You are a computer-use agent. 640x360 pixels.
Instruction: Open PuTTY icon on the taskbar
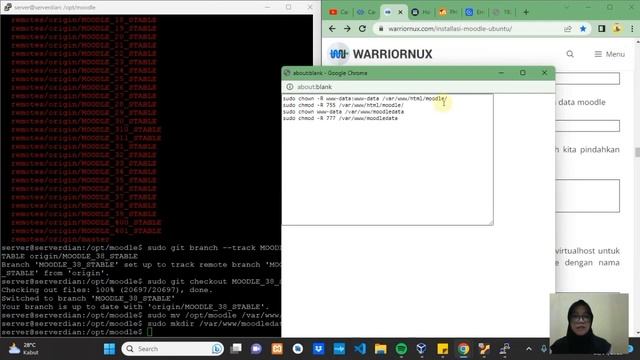point(504,349)
